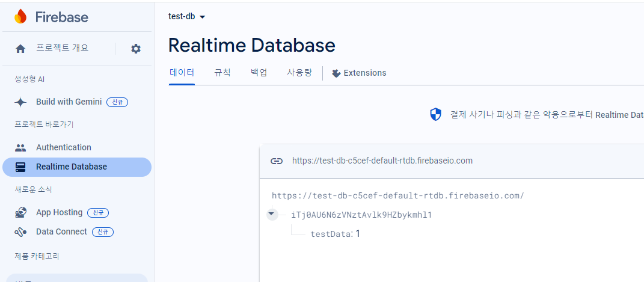Click the testData value 1
Viewport: 644px width, 282px height.
point(358,233)
